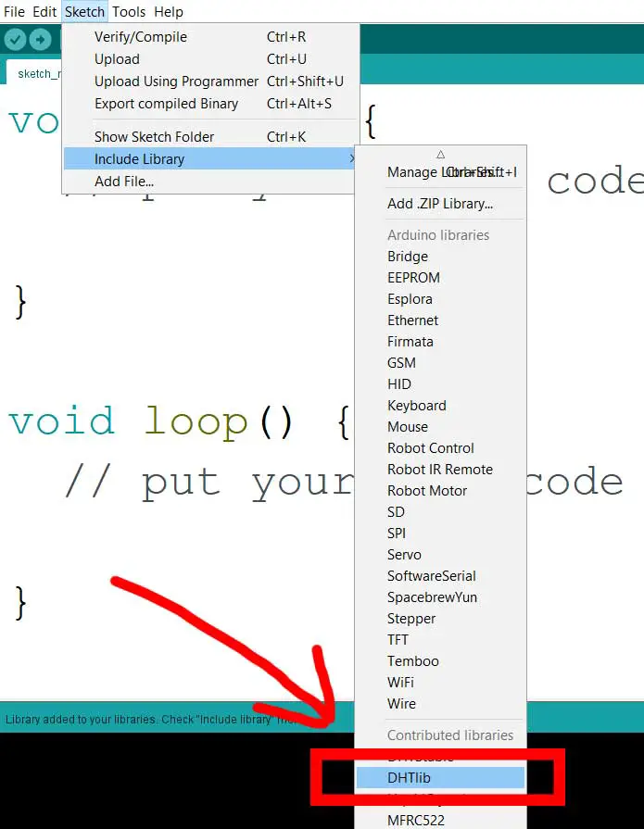Include the Robot Control library
Viewport: 644px width, 829px height.
(440, 448)
